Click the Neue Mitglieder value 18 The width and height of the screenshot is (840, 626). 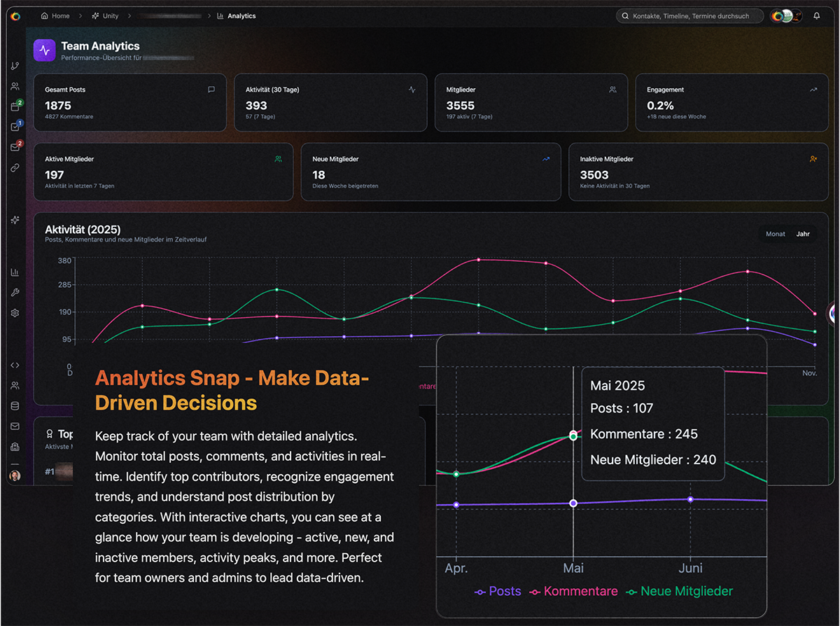tap(318, 174)
